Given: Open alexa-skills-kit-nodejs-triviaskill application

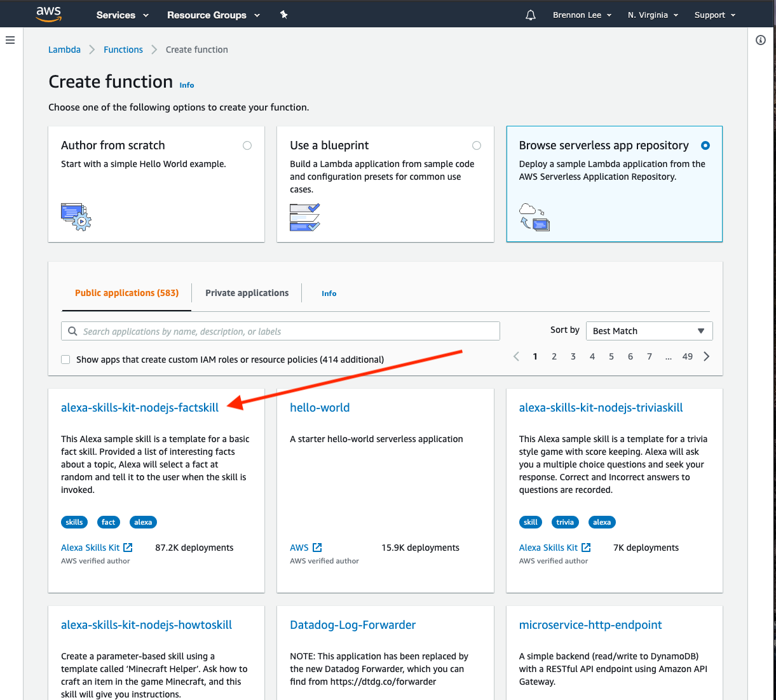Looking at the screenshot, I should tap(601, 408).
